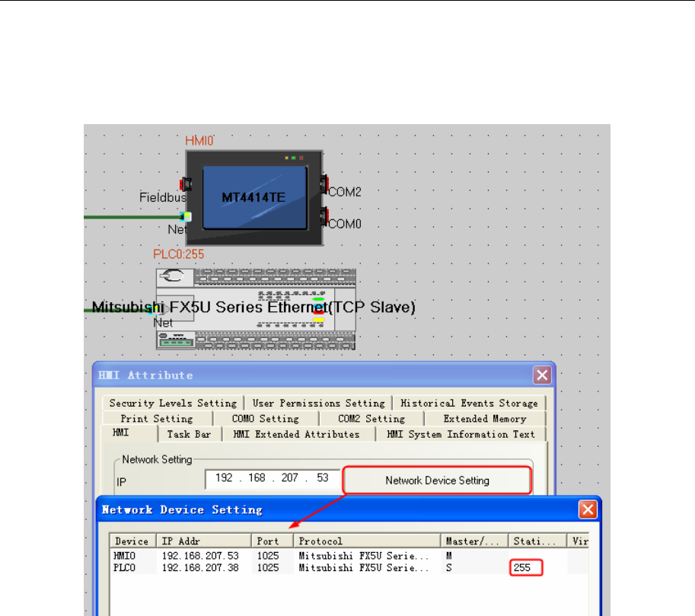Select the MT4414TE HMI device image

pos(254,198)
